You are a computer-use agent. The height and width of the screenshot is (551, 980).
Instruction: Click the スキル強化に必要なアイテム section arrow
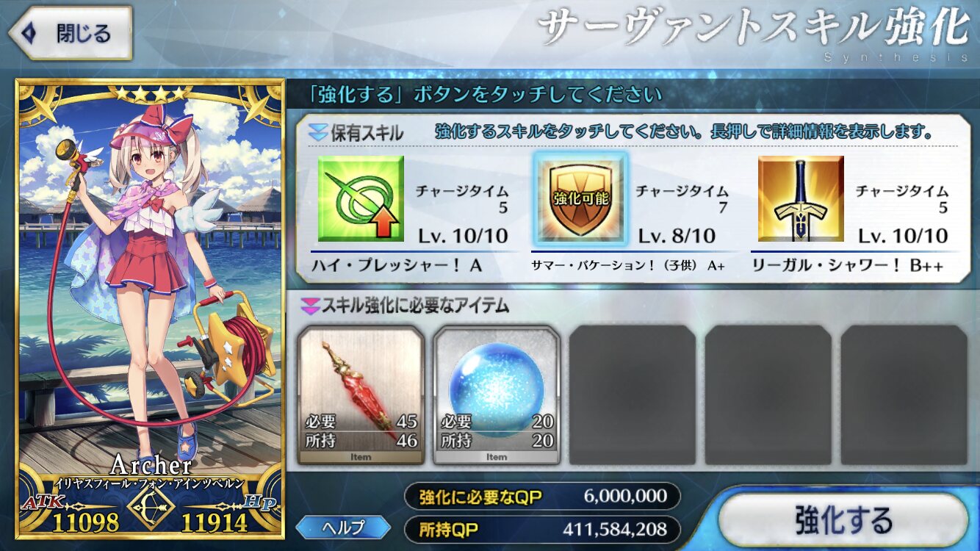click(307, 305)
